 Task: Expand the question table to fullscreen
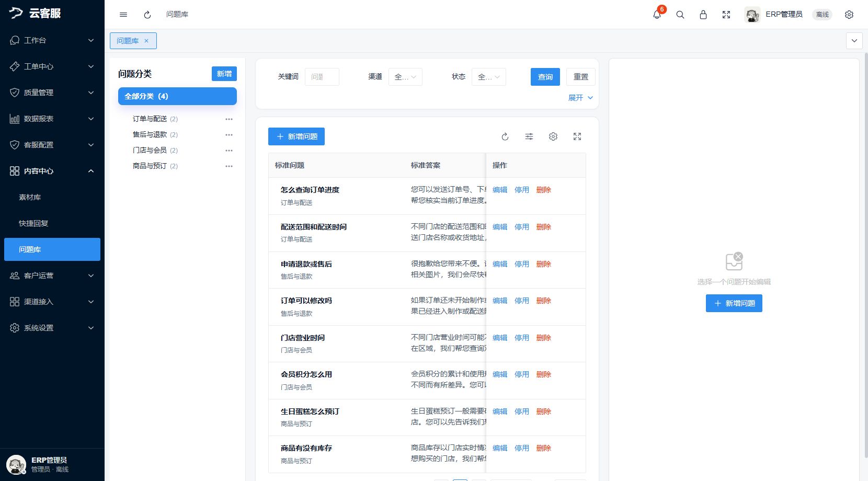point(577,136)
